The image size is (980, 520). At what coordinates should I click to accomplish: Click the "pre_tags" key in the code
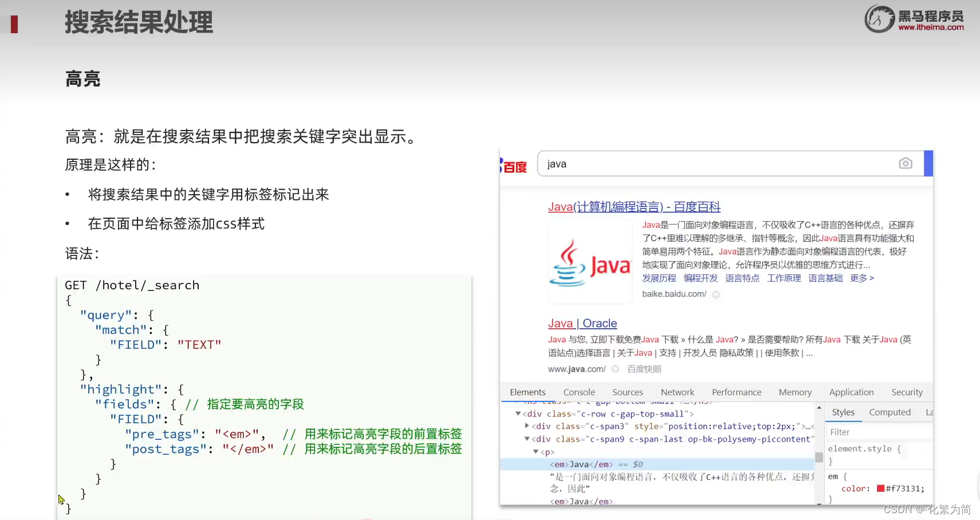[x=162, y=434]
